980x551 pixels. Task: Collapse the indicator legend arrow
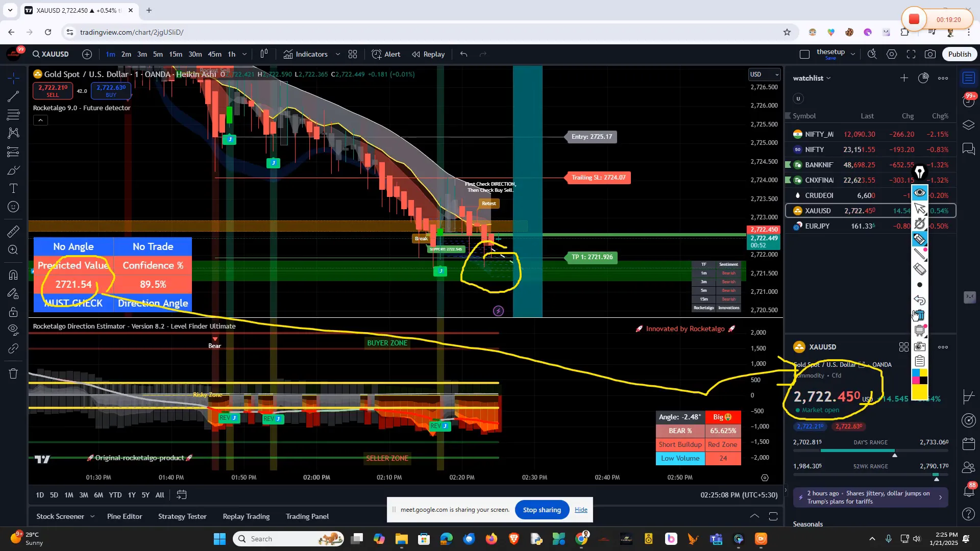[x=40, y=120]
